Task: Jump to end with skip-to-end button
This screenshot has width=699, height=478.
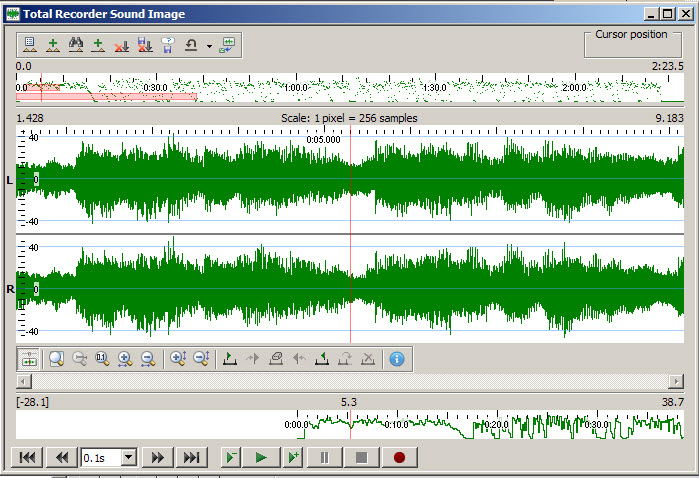Action: coord(192,457)
